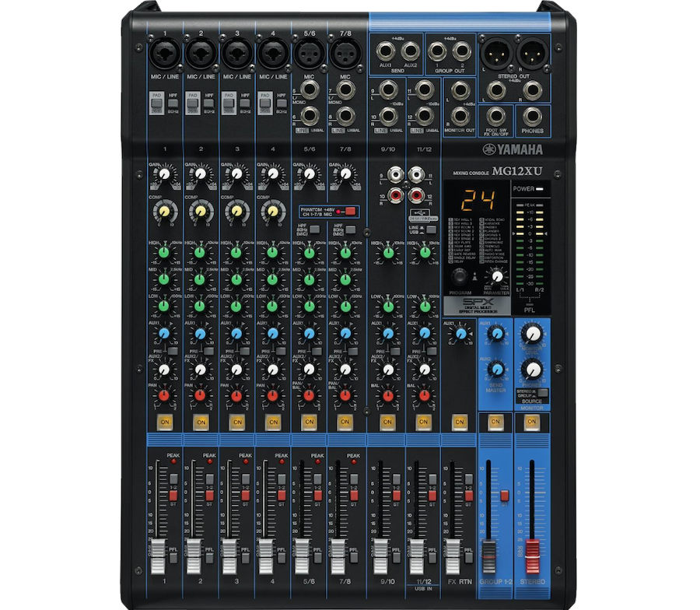Click the PHONES output jack
This screenshot has height=610, width=700.
pos(532,117)
